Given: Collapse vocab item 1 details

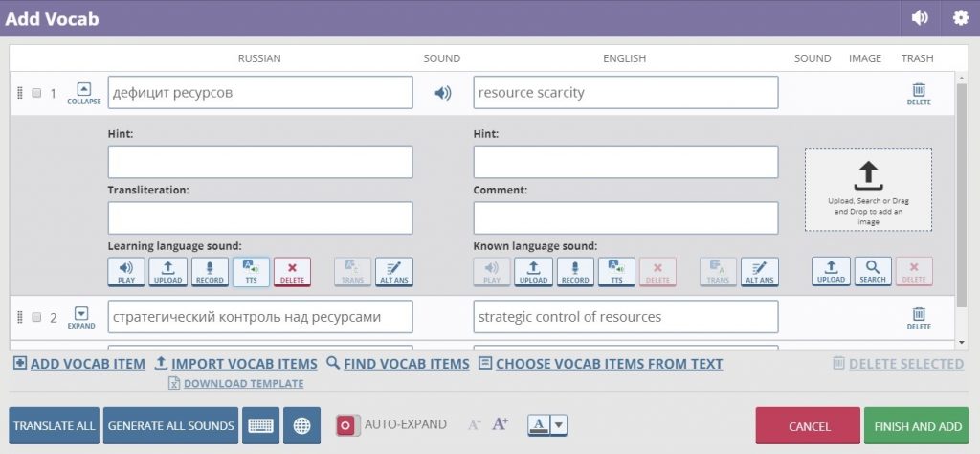Looking at the screenshot, I should pos(83,93).
